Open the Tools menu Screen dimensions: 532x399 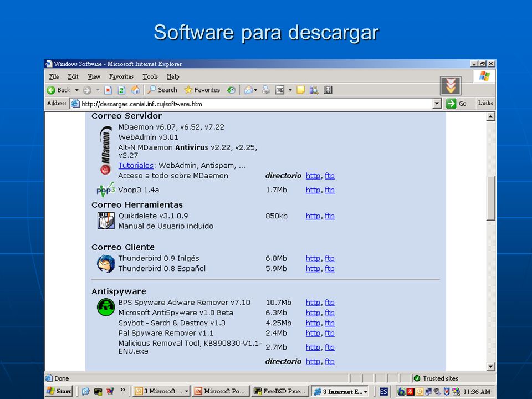(150, 76)
